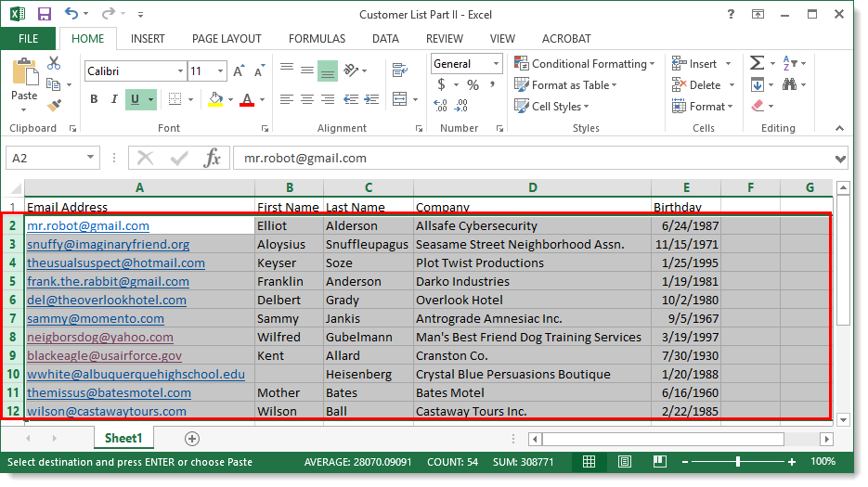
Task: Open Conditional Formatting menu
Action: pyautogui.click(x=585, y=64)
